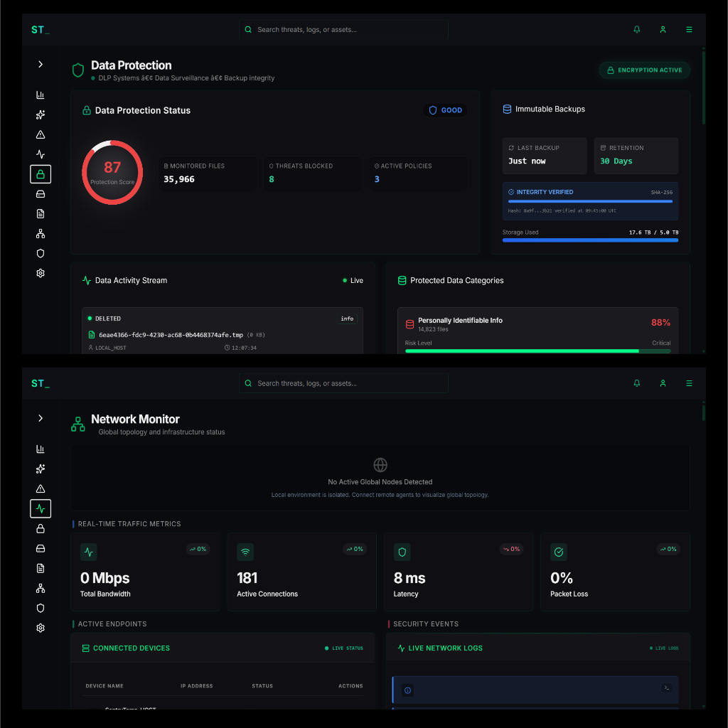
Task: Click the 181 Active Connections card
Action: pyautogui.click(x=301, y=572)
